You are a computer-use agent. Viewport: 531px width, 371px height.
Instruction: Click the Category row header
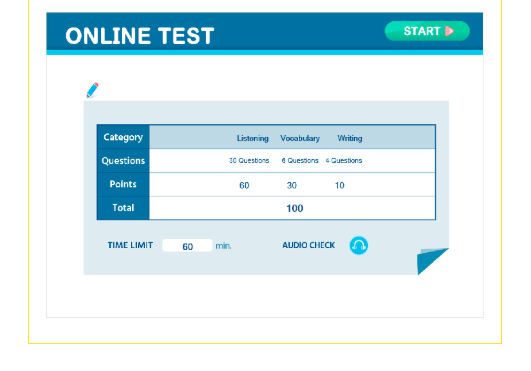[x=123, y=137]
